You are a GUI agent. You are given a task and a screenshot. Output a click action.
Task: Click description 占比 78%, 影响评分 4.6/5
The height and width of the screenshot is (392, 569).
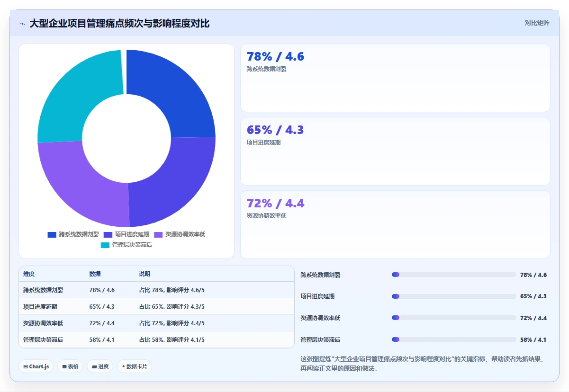[x=172, y=290]
